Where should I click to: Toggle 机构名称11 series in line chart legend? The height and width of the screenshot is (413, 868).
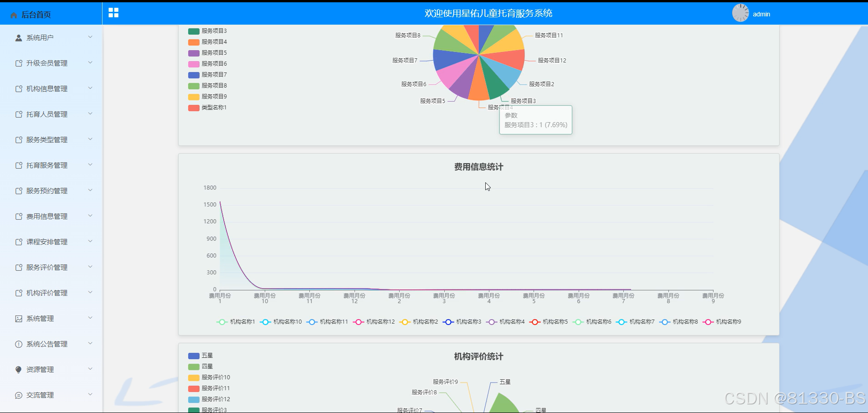(327, 322)
